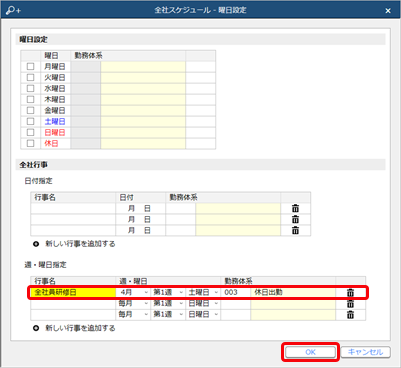The width and height of the screenshot is (401, 368).
Task: Check the 火曜日 checkbox
Action: 30,78
